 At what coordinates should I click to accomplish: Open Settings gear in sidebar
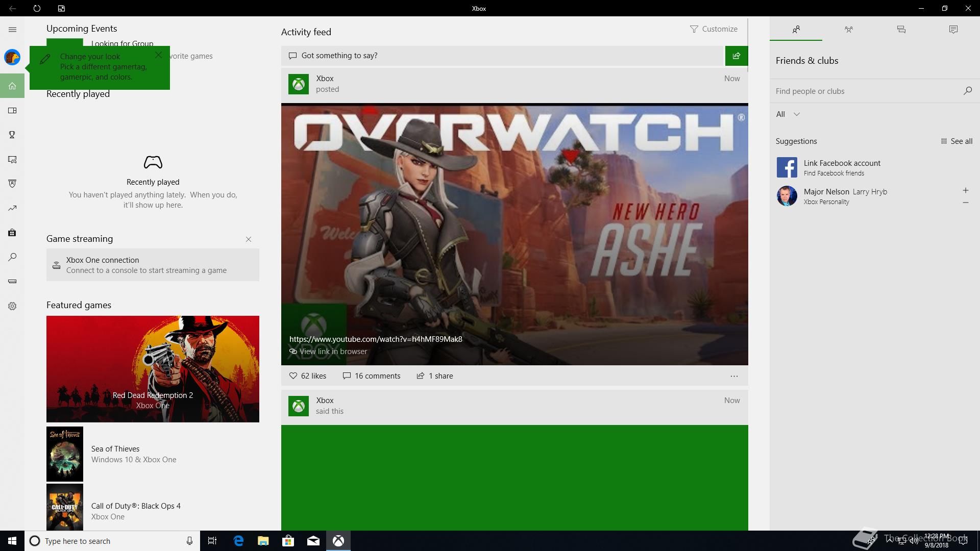(x=12, y=306)
